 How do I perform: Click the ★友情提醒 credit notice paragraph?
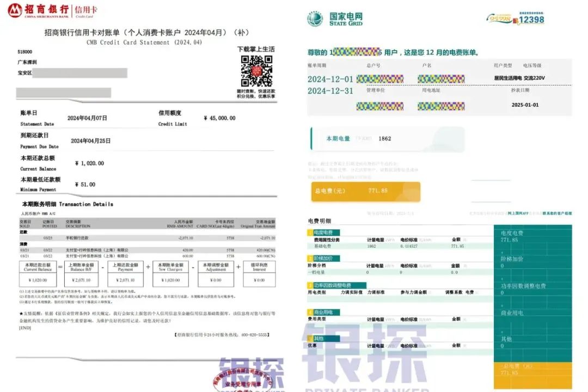coord(148,317)
